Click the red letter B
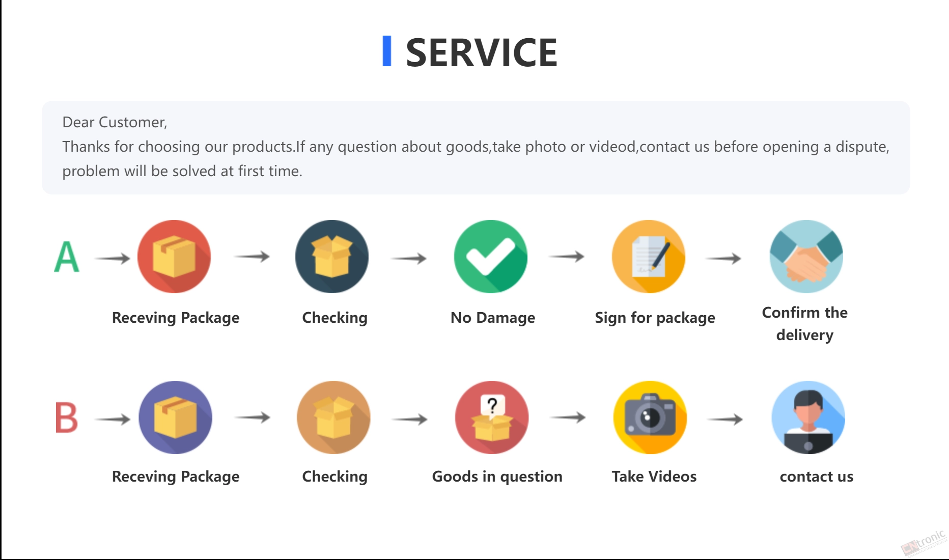 point(67,417)
